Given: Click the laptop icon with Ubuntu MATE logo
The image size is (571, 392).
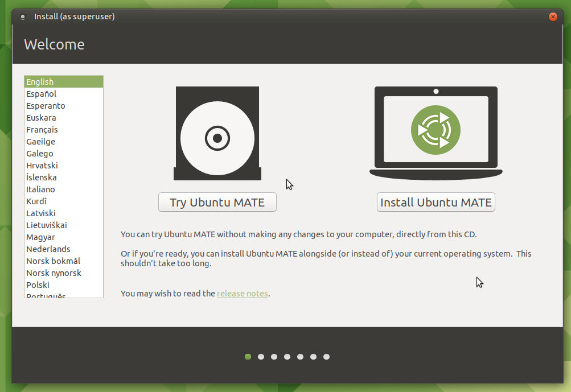Looking at the screenshot, I should 436,133.
